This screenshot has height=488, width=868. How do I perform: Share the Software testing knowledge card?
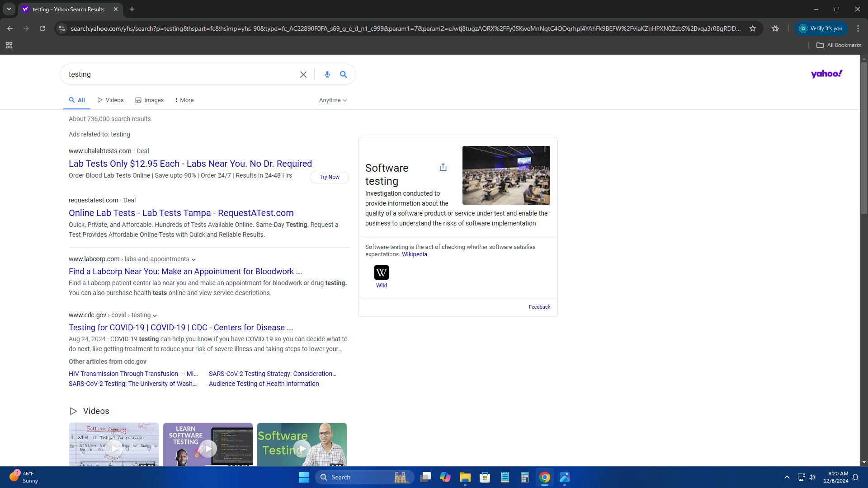pyautogui.click(x=443, y=167)
